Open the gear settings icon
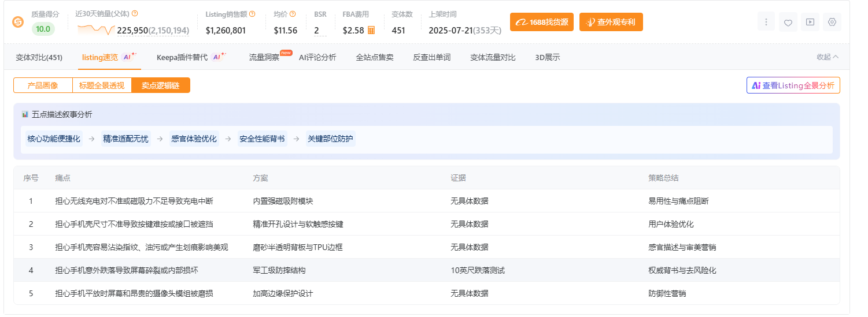868x317 pixels. (832, 22)
